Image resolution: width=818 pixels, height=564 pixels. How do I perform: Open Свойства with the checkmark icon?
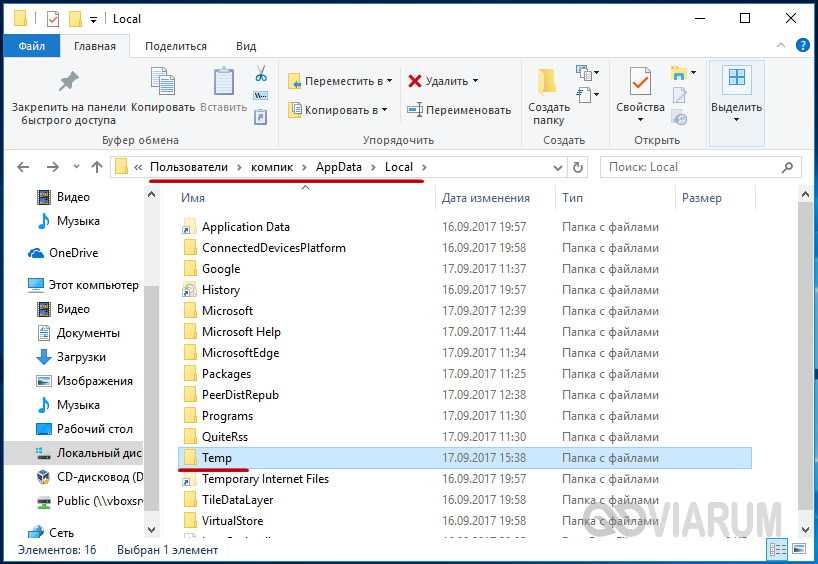[x=640, y=82]
